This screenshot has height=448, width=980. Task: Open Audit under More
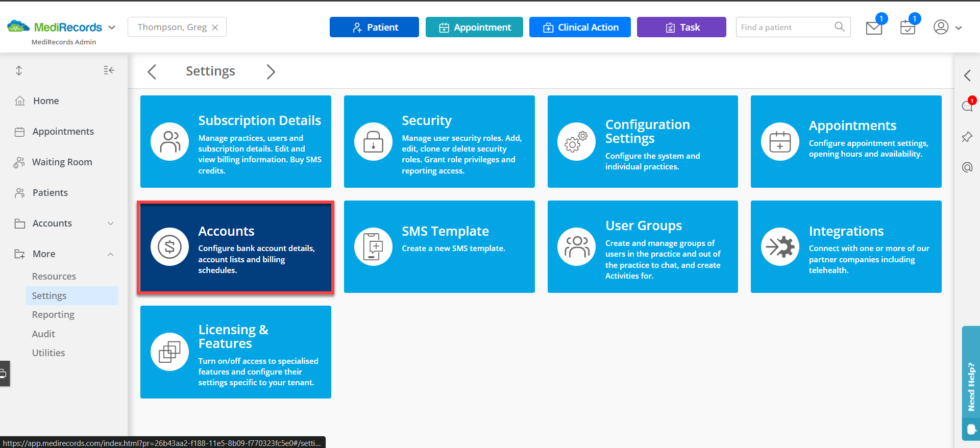click(x=43, y=334)
